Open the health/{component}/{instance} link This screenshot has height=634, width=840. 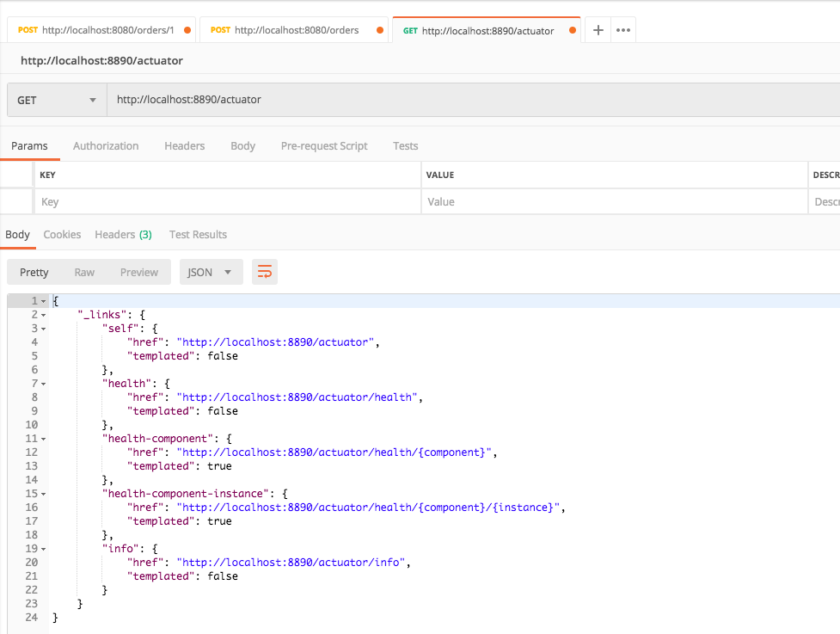(x=369, y=507)
